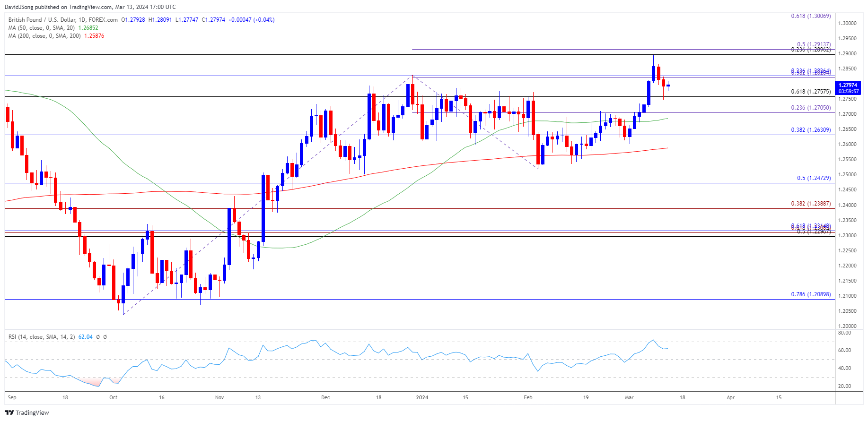Image resolution: width=868 pixels, height=421 pixels.
Task: Click the 19 date label on time axis
Action: [x=586, y=397]
